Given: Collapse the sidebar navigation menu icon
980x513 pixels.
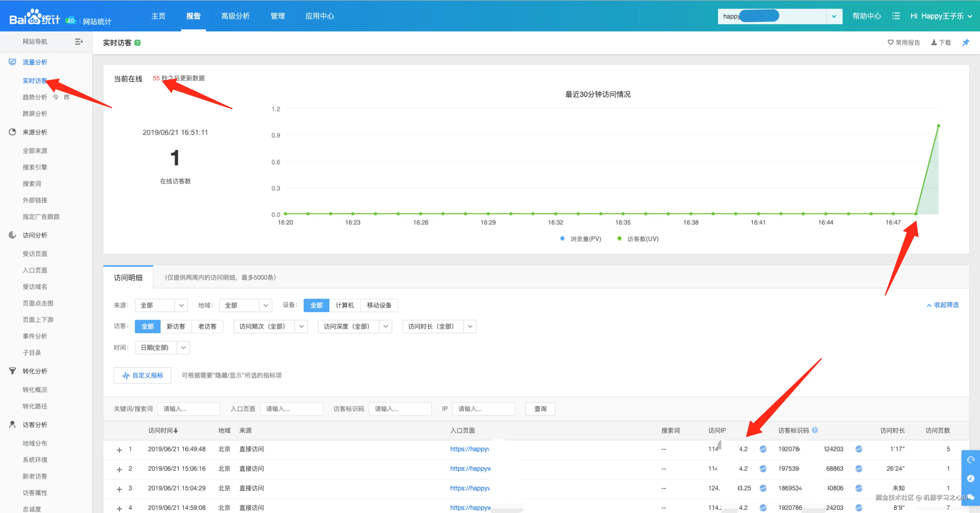Looking at the screenshot, I should click(x=79, y=41).
